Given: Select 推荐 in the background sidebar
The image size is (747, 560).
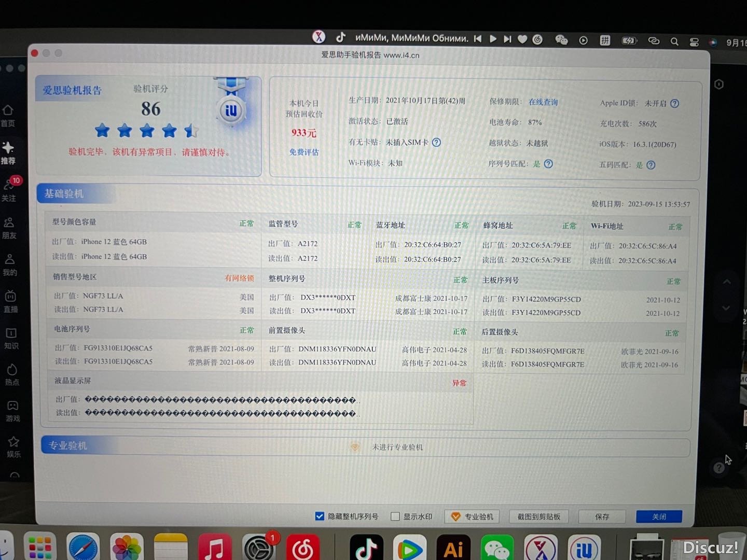Looking at the screenshot, I should click(x=8, y=153).
